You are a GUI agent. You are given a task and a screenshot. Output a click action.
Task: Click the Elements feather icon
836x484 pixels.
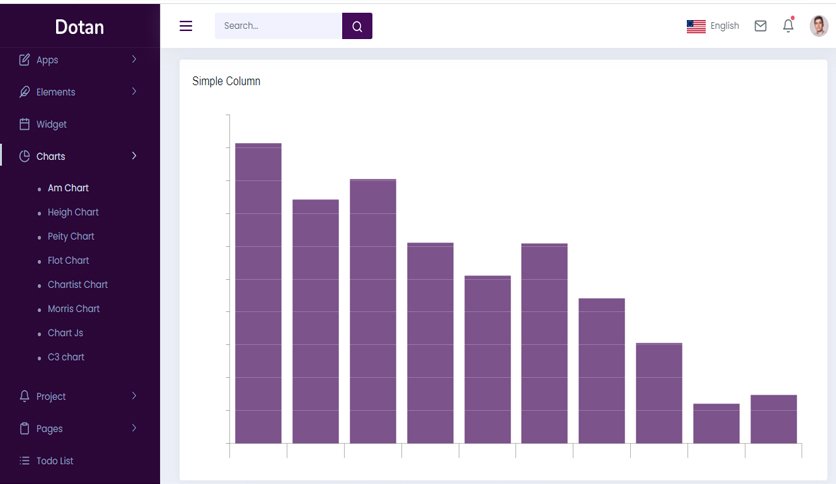(25, 92)
